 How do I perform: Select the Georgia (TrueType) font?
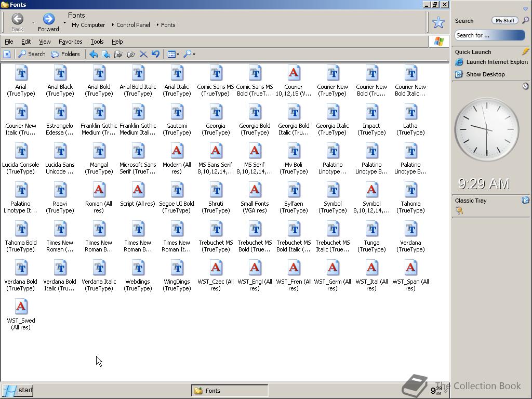216,120
